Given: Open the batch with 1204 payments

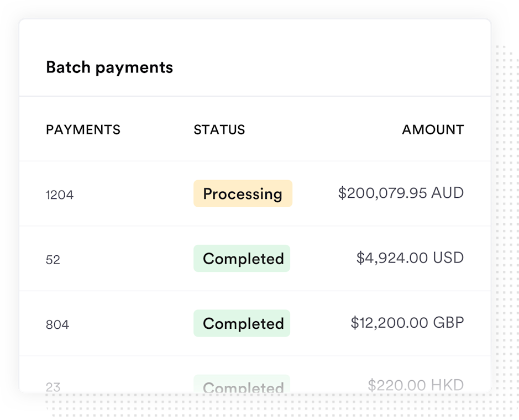Looking at the screenshot, I should pyautogui.click(x=60, y=195).
